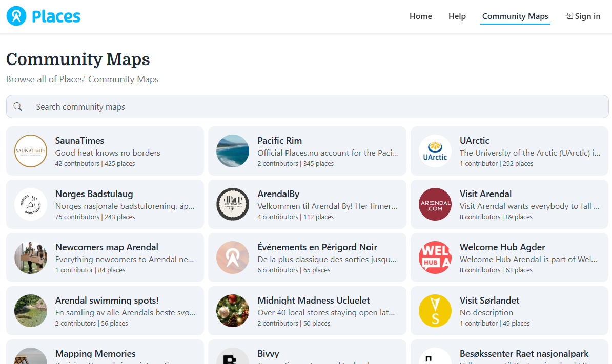Click the Pacific Rim ocean avatar
The width and height of the screenshot is (612, 364).
pos(233,151)
